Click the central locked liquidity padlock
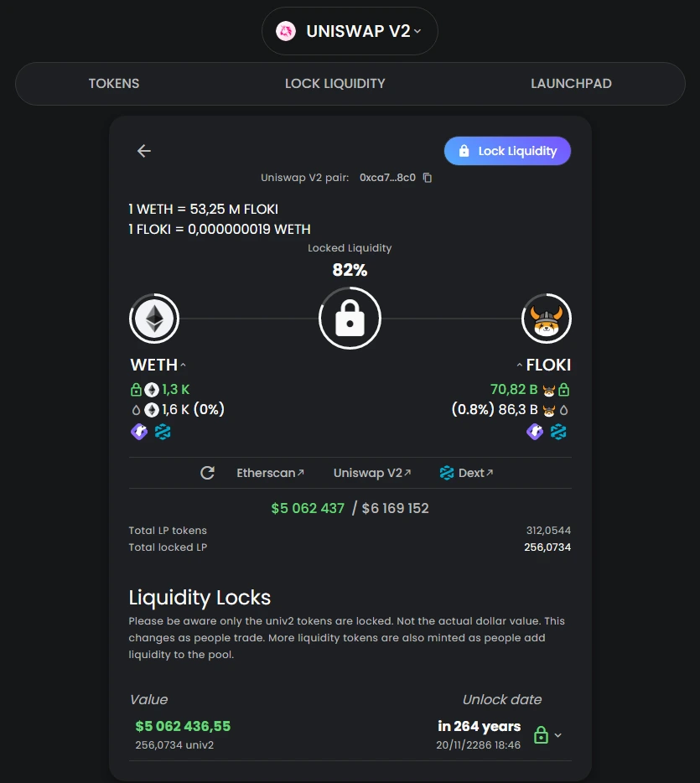 (x=350, y=318)
